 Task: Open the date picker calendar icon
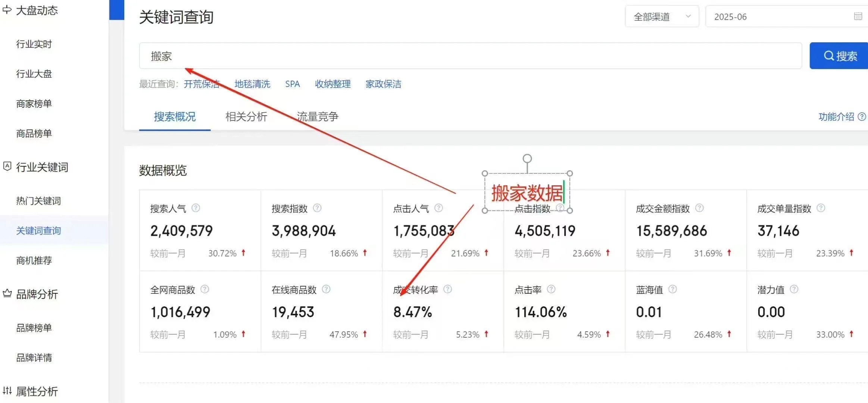click(x=858, y=16)
